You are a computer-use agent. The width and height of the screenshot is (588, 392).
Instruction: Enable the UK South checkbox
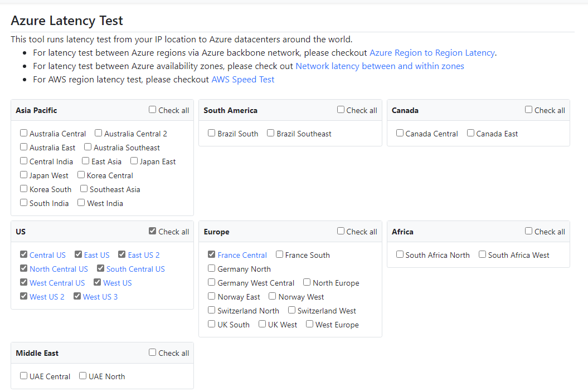point(212,324)
